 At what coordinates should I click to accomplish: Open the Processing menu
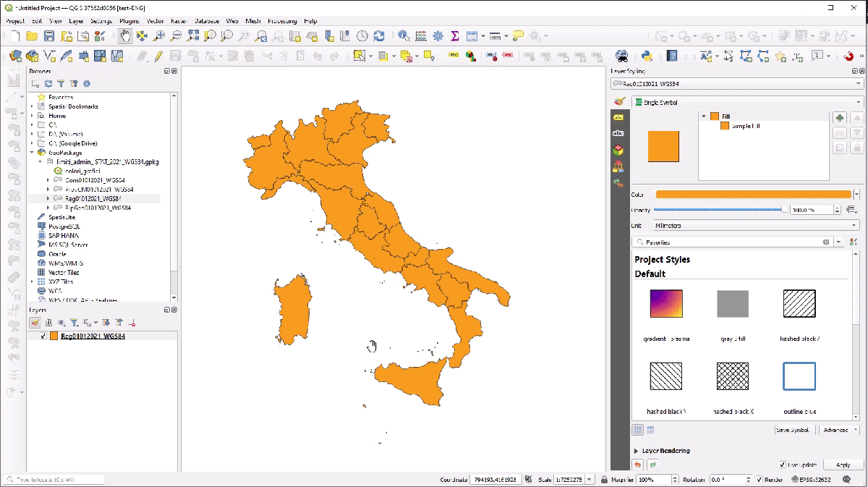pyautogui.click(x=281, y=21)
